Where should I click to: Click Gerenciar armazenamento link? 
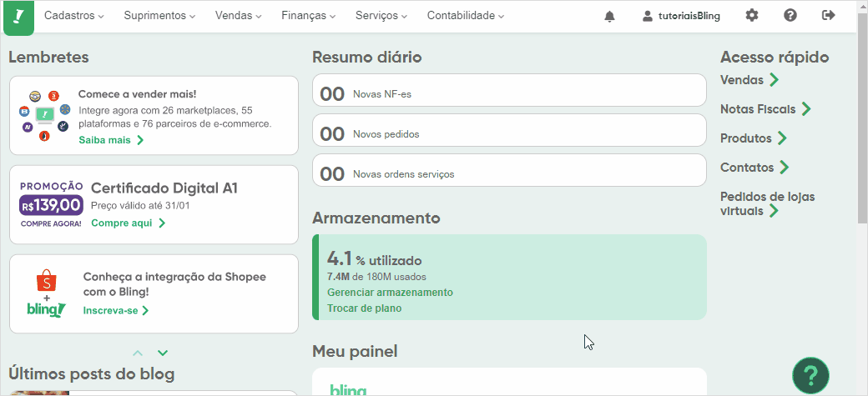click(391, 292)
